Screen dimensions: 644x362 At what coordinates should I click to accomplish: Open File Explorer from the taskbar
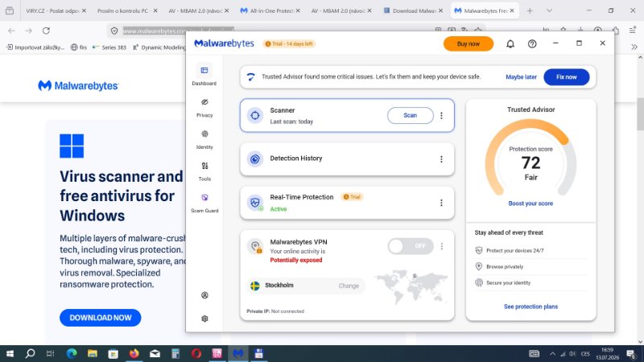[x=93, y=353]
